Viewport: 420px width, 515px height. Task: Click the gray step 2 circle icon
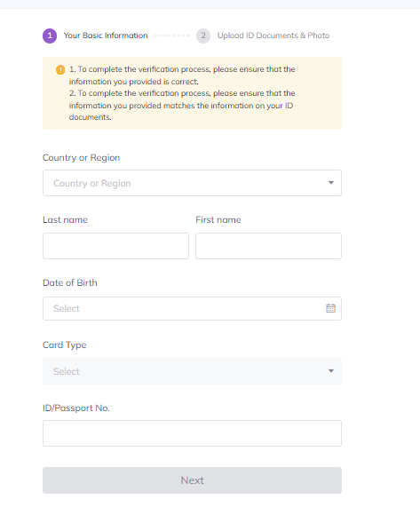point(203,36)
